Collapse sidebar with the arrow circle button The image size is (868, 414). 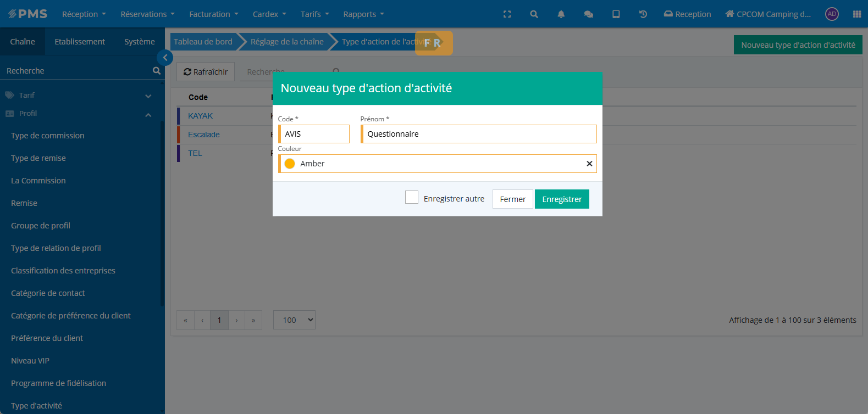tap(165, 58)
